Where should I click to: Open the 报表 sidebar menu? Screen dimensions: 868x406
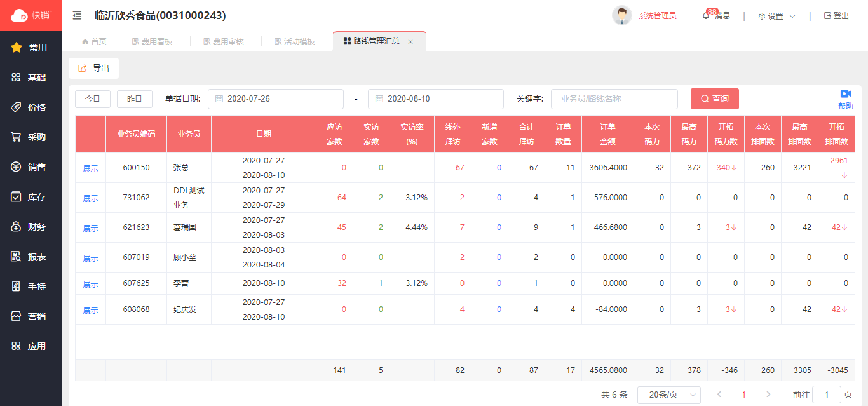pyautogui.click(x=31, y=257)
